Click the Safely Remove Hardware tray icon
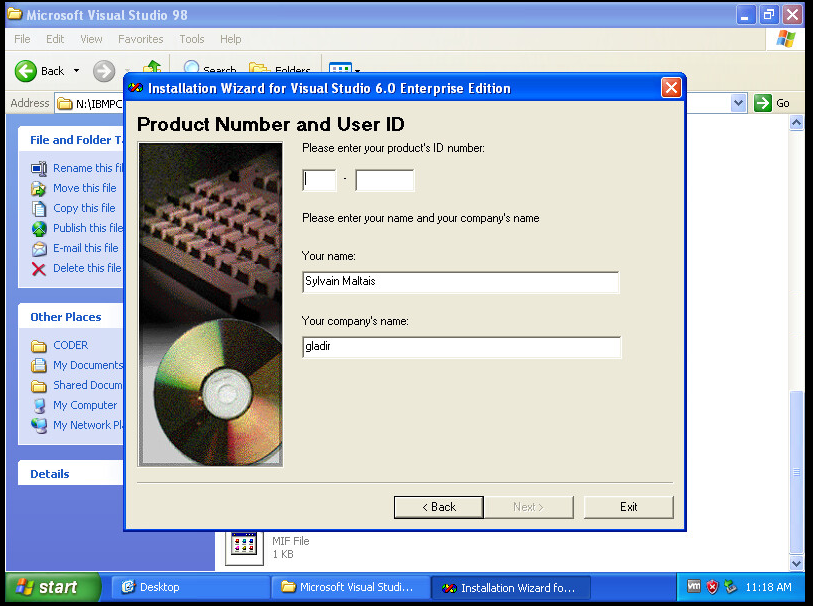Screen dimensions: 813x606 731,587
